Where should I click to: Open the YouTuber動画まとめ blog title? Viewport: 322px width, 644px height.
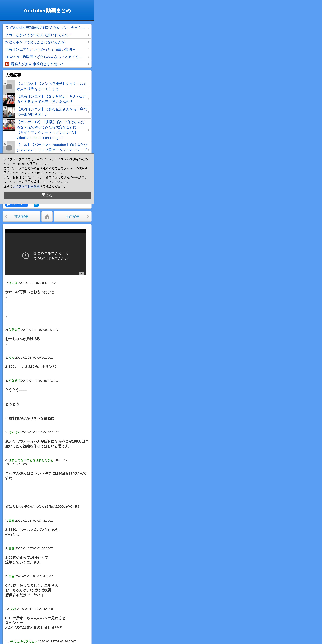pos(47,11)
